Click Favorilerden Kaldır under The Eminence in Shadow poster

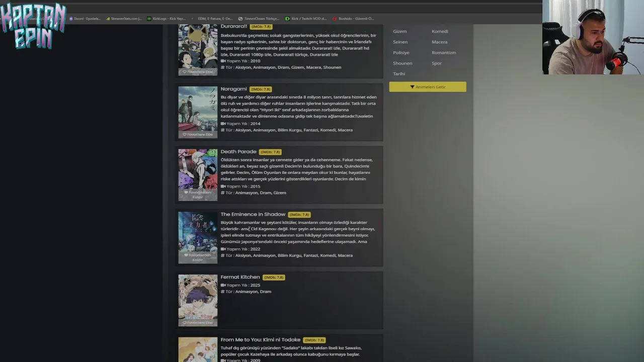coord(198,257)
